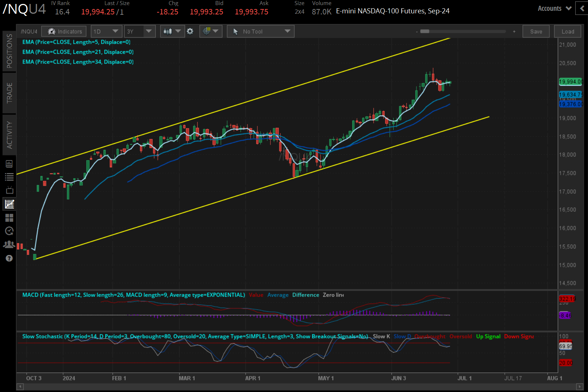Open the No Tool drawing dropdown
588x392 pixels.
260,31
